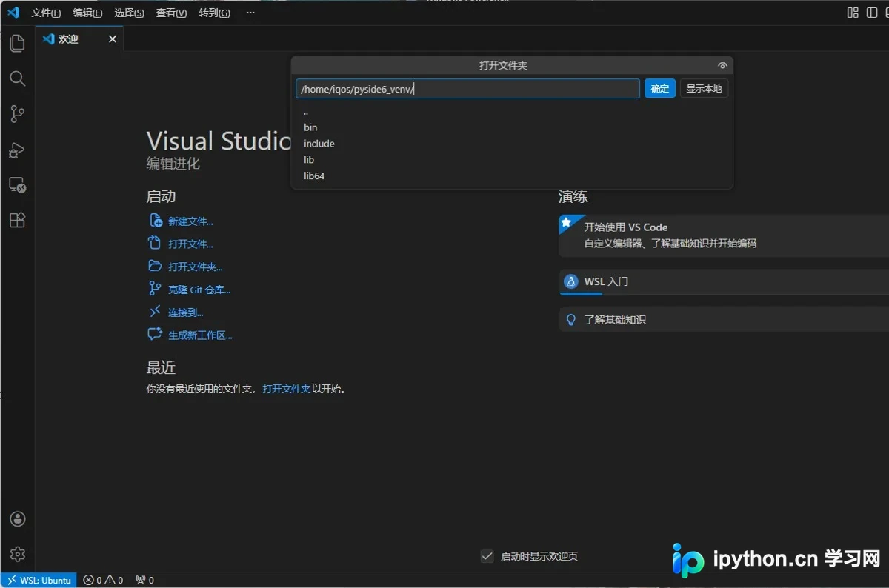Screen dimensions: 889x588
Task: Open the Manage gear icon
Action: pos(18,554)
